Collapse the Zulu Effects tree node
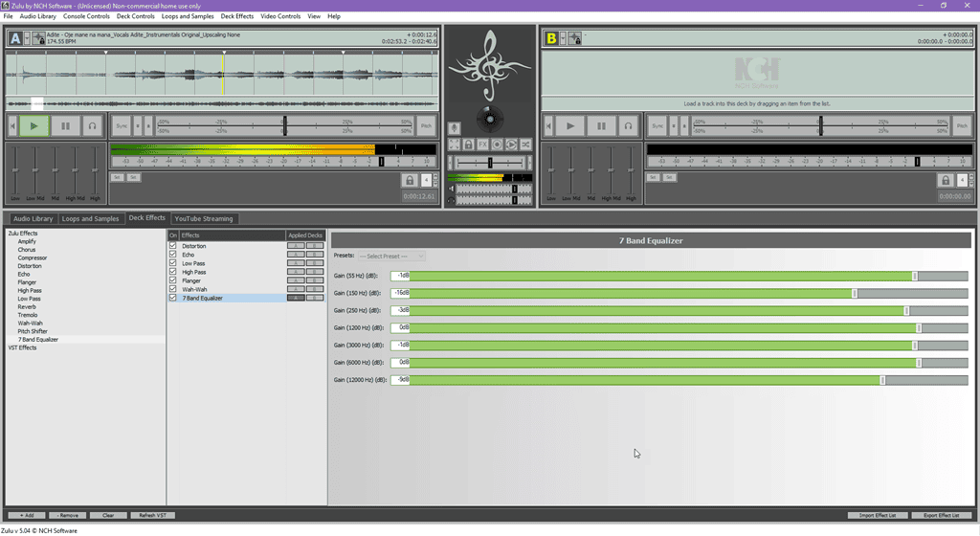 tap(23, 234)
